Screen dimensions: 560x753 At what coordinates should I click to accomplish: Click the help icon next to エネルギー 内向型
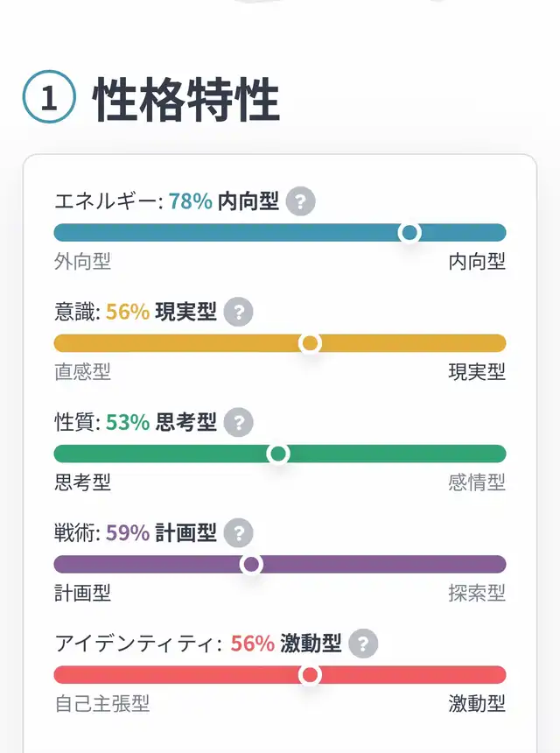(300, 201)
